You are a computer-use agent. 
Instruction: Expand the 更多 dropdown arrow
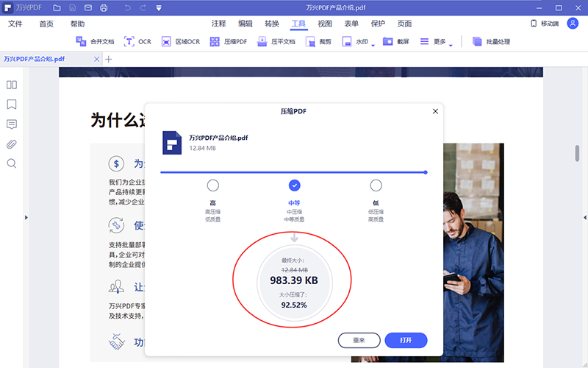click(x=451, y=46)
